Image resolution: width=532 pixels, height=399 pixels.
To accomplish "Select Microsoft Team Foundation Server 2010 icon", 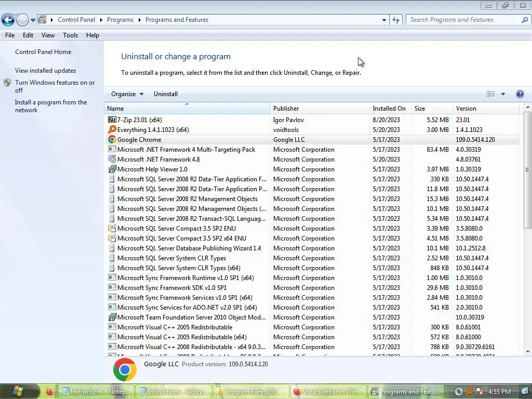I will [x=112, y=317].
